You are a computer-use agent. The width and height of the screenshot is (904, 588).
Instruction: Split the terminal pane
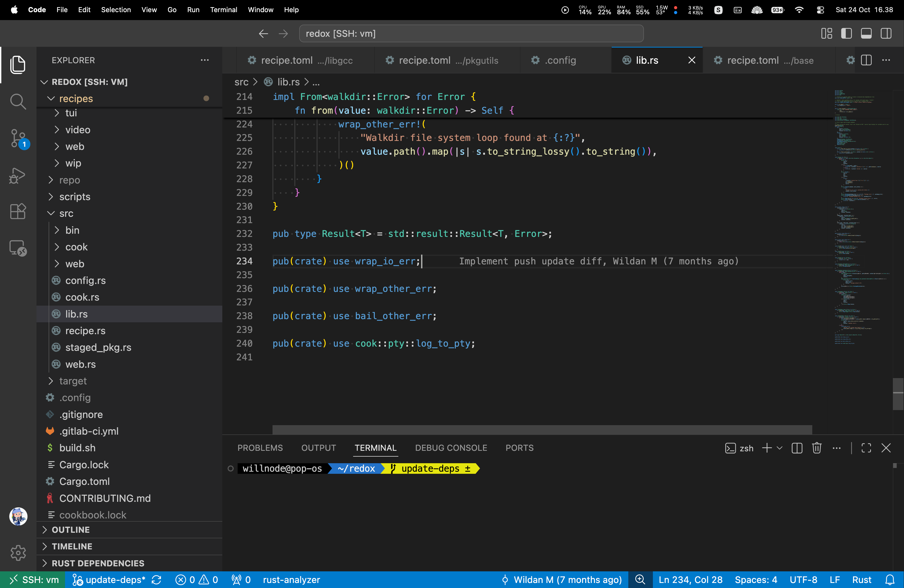pyautogui.click(x=797, y=448)
